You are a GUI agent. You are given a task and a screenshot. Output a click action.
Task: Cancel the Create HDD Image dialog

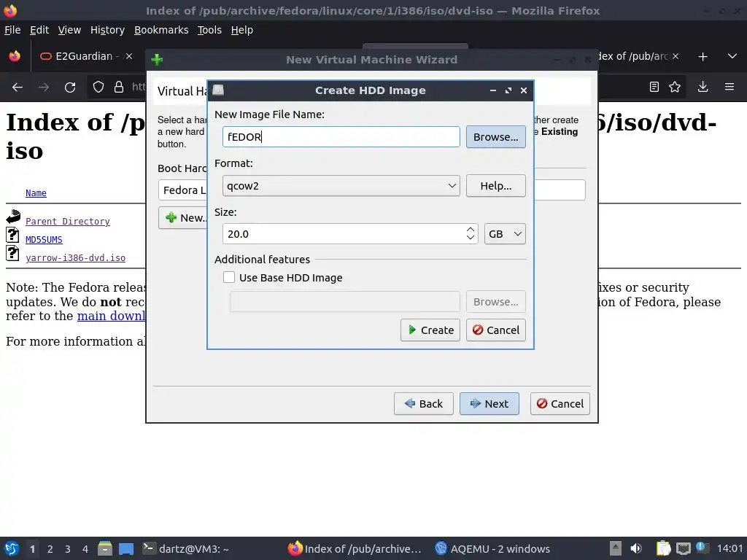coord(495,330)
